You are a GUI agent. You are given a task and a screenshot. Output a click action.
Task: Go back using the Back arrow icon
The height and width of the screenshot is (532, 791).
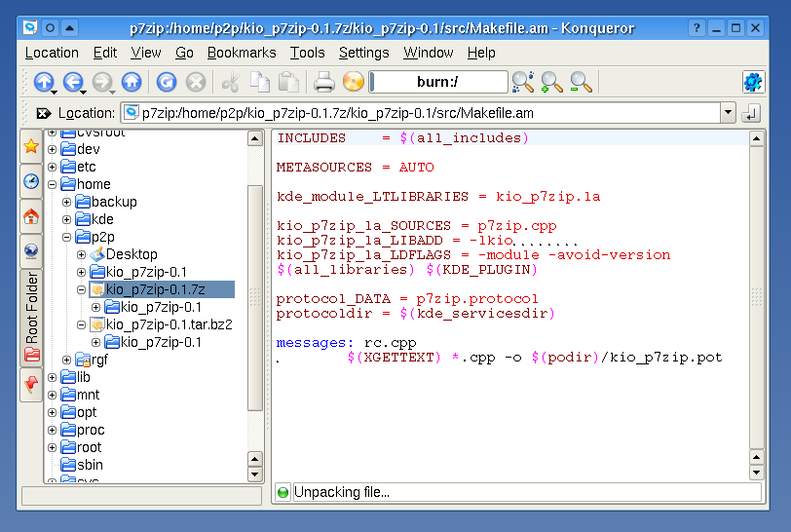tap(73, 82)
